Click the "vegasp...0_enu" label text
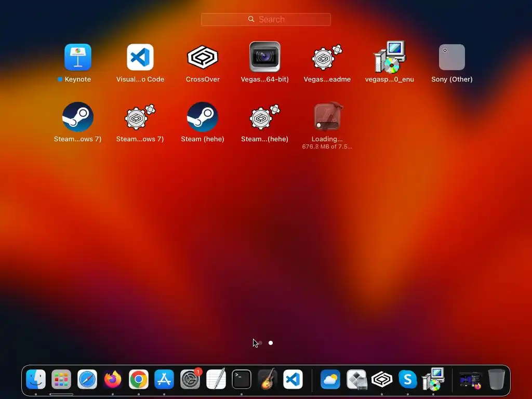Image resolution: width=532 pixels, height=399 pixels. (x=390, y=79)
